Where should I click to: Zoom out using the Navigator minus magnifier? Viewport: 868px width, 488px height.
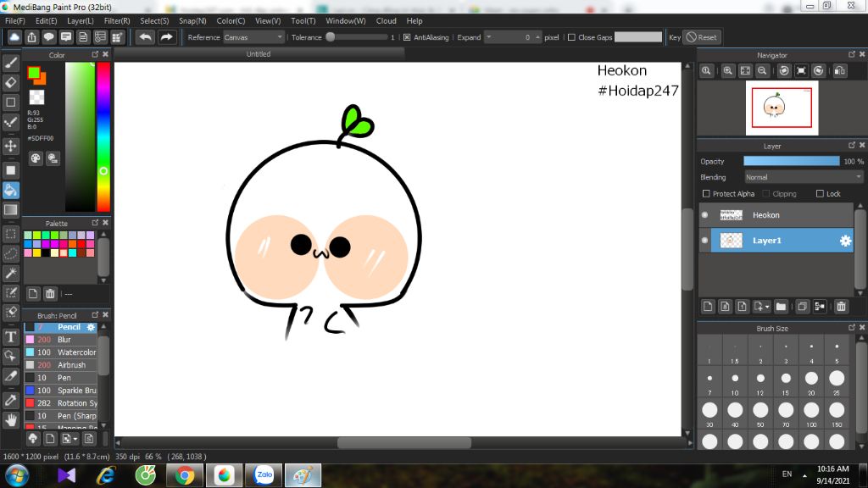[763, 71]
